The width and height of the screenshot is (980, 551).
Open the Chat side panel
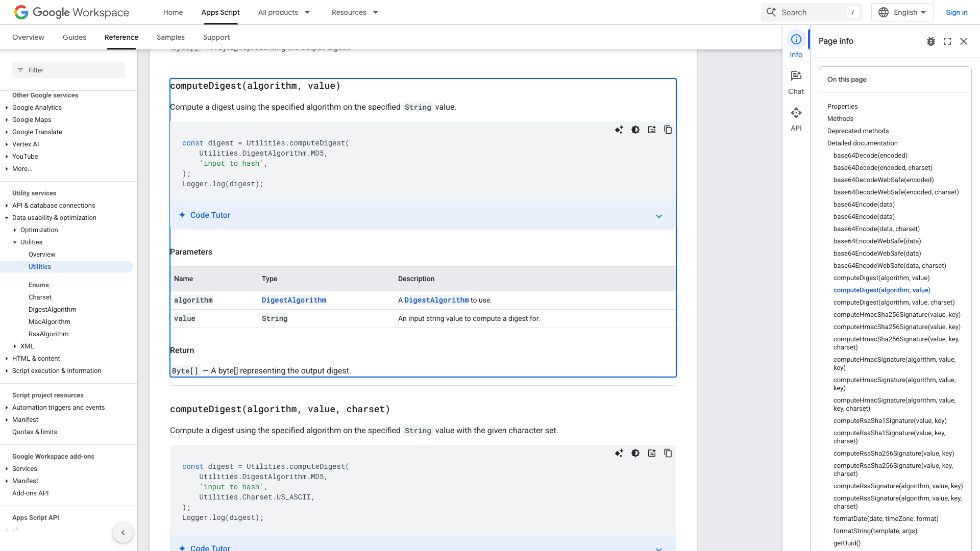(796, 82)
